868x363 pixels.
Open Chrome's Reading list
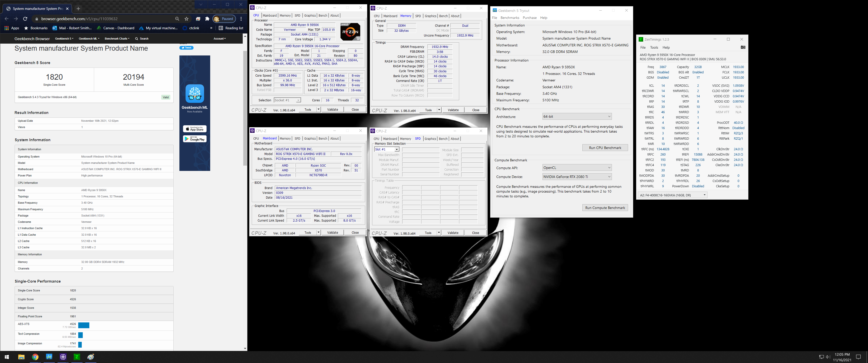[231, 28]
